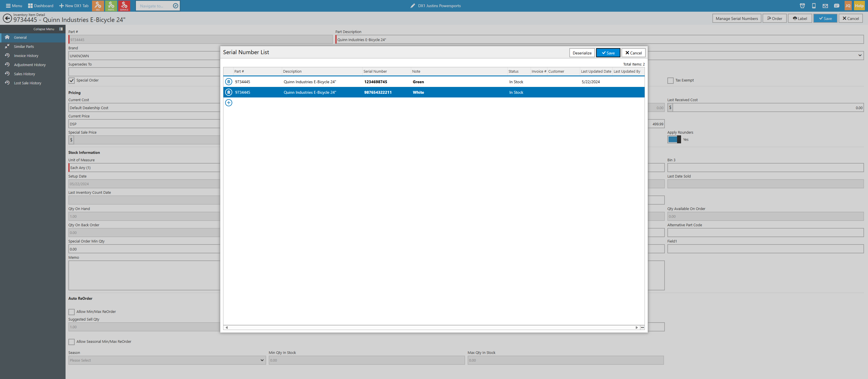Delete serial number 1234698745 with trash icon
Viewport: 868px width, 379px height.
point(229,81)
